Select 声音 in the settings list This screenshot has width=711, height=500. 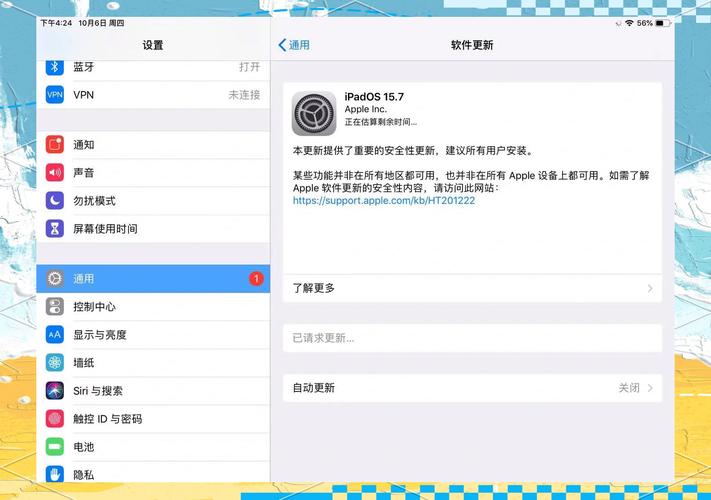153,173
